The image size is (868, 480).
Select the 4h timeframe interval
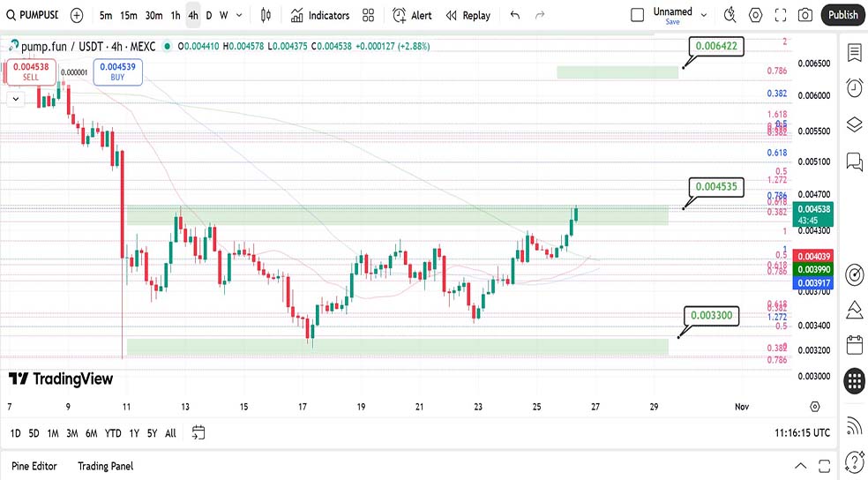pos(192,15)
